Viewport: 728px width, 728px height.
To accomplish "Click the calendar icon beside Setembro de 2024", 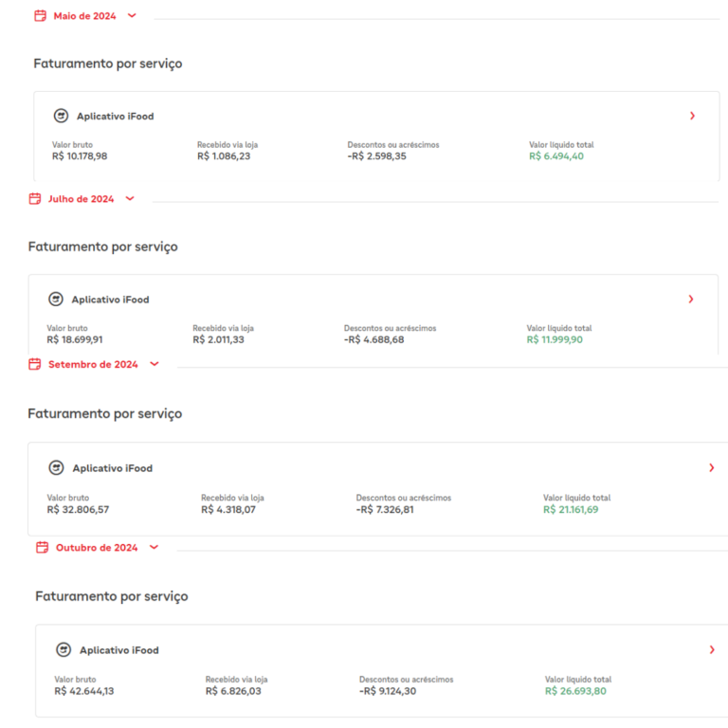I will 35,364.
